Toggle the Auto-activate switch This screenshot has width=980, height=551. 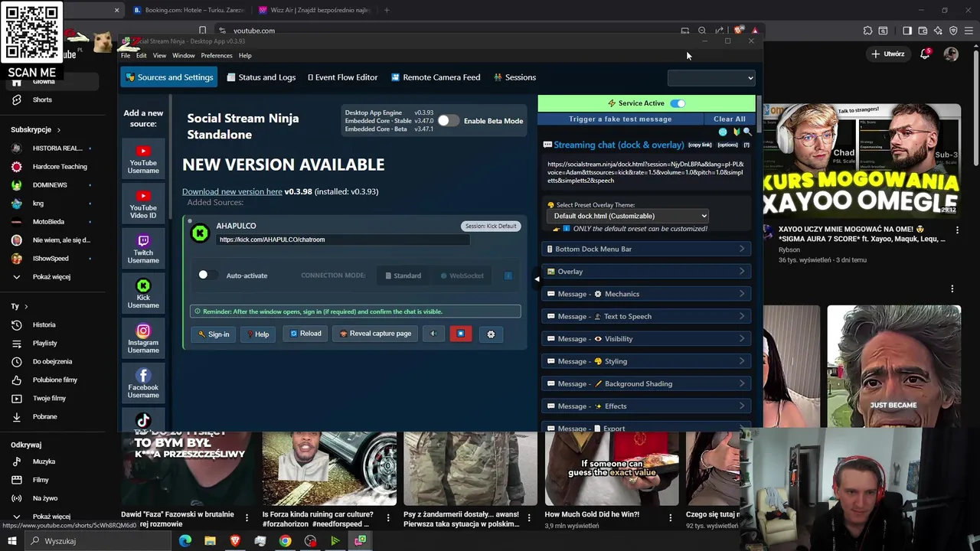[207, 275]
